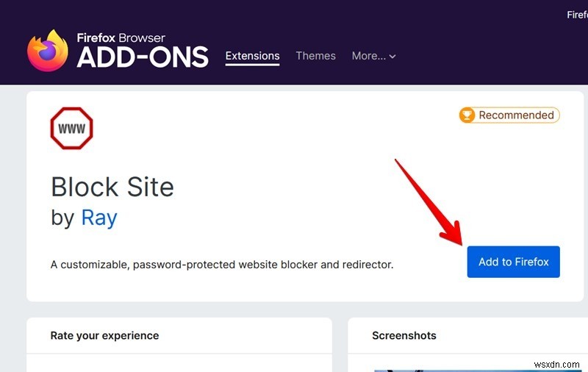Go to the Themes tab
Screen dimensions: 588x372
tap(315, 56)
